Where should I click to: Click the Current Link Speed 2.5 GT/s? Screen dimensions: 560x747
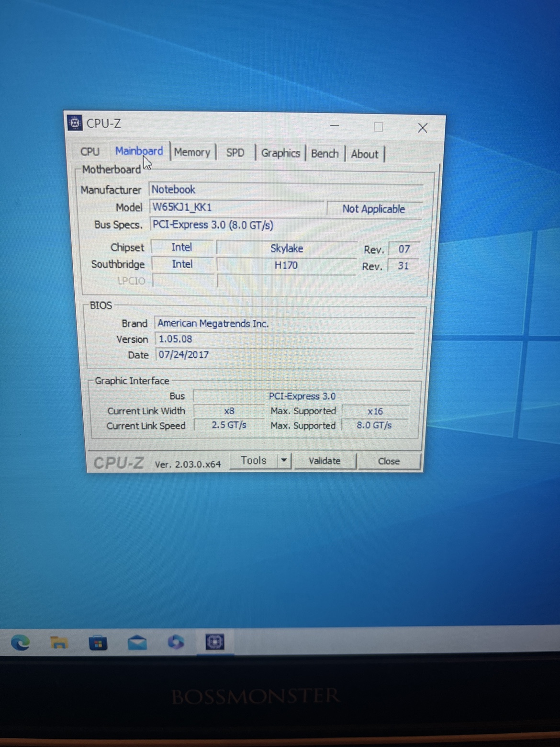(229, 425)
